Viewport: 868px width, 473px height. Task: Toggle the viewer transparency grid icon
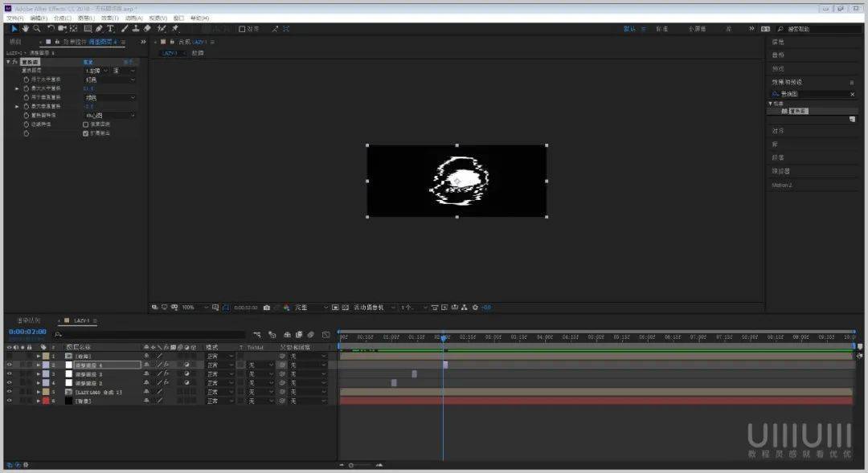(346, 308)
